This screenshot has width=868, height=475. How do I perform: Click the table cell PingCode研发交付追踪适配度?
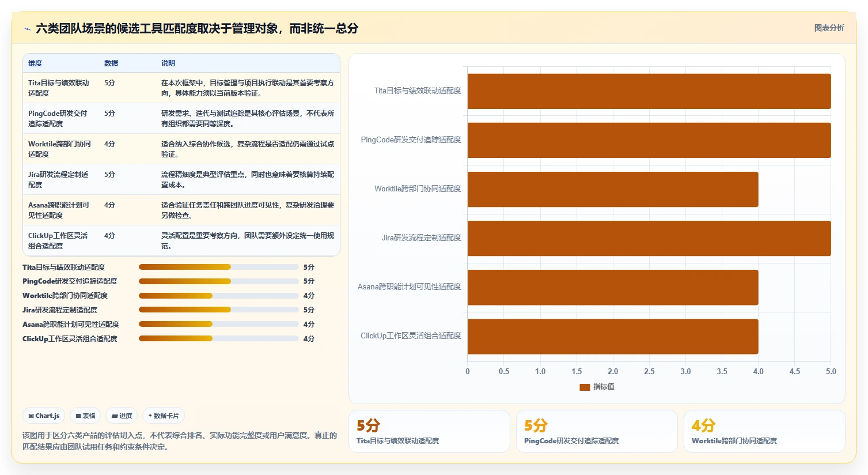coord(60,118)
